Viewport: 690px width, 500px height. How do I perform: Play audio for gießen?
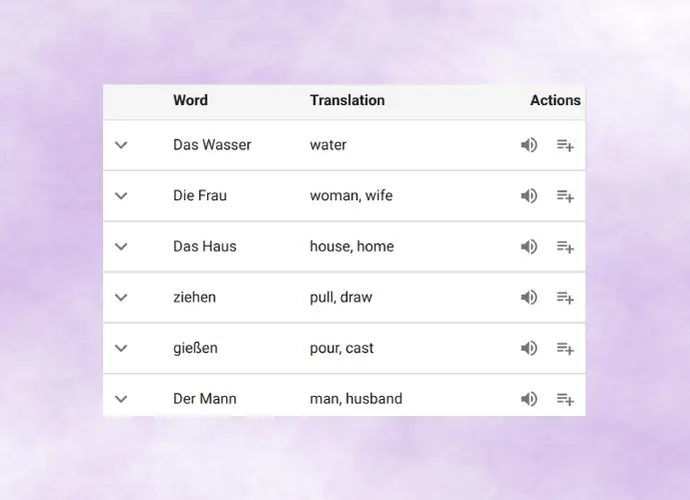point(529,348)
